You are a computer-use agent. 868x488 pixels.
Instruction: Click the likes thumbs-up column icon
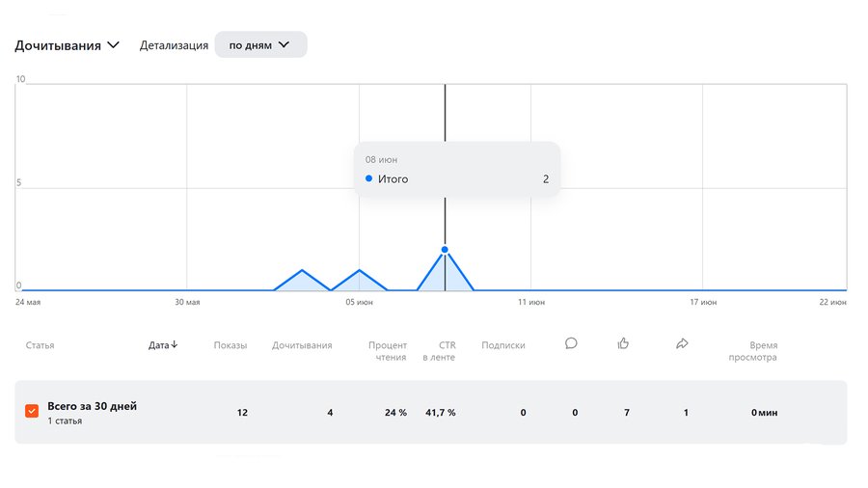[x=623, y=343]
